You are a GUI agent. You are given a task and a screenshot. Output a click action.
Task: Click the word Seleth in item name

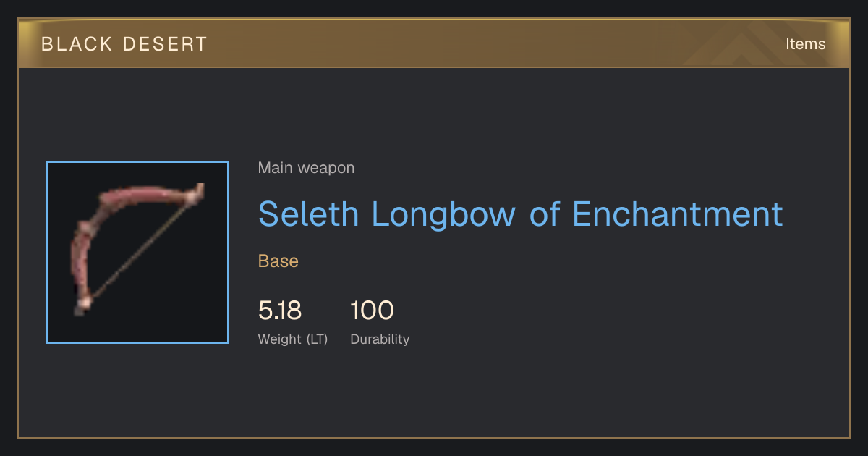tap(310, 214)
